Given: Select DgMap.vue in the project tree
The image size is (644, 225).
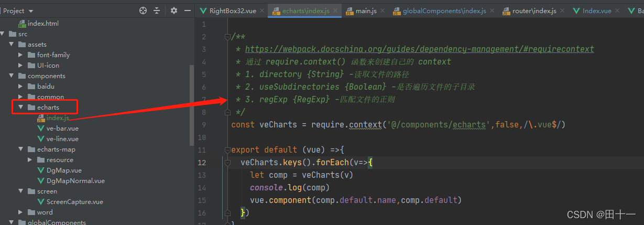Looking at the screenshot, I should pyautogui.click(x=64, y=170).
